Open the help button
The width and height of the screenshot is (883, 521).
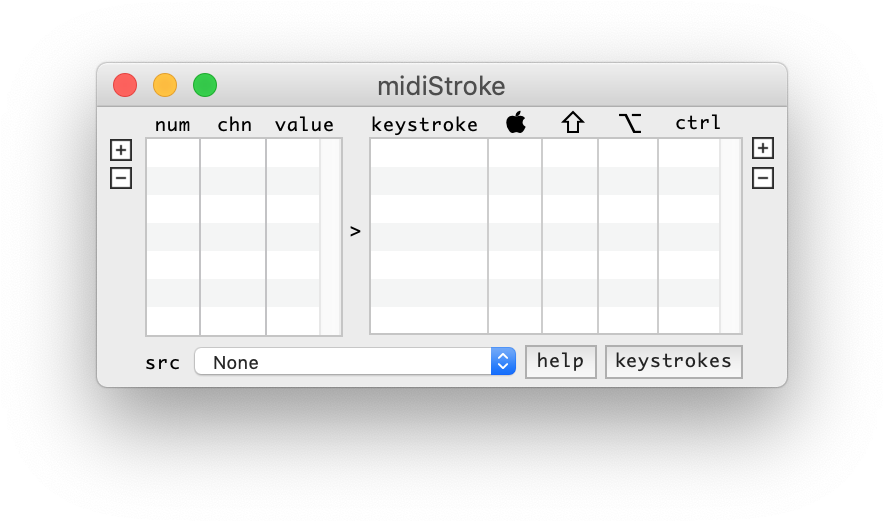(561, 362)
